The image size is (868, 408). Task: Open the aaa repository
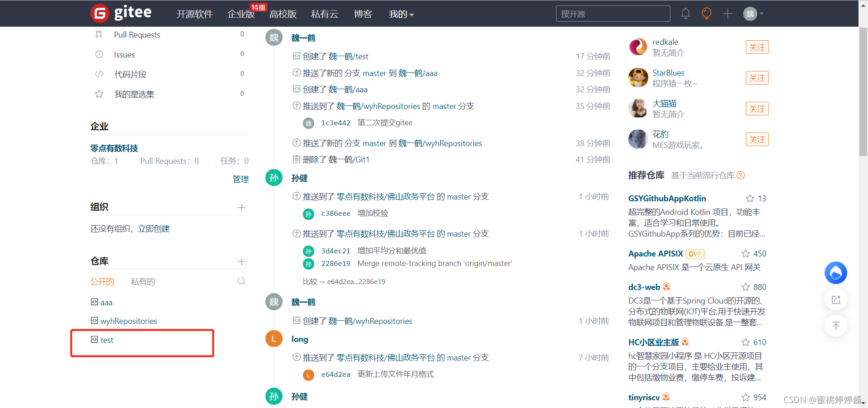tap(106, 303)
